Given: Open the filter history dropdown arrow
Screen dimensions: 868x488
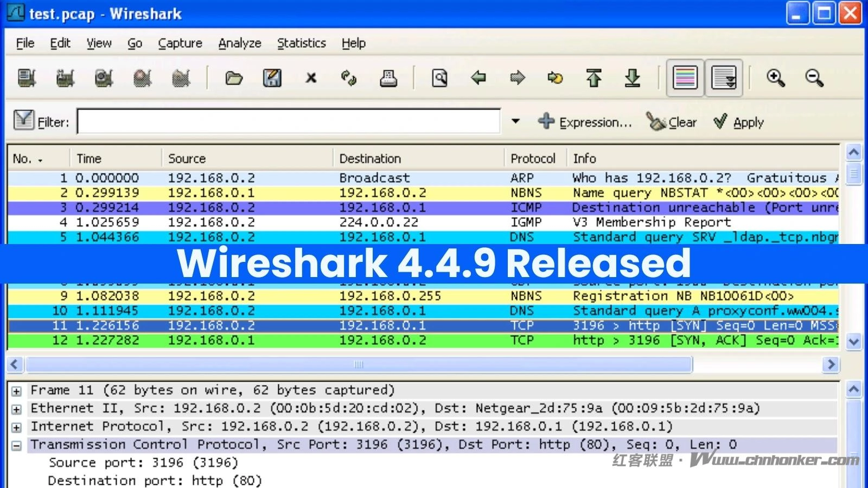Looking at the screenshot, I should pyautogui.click(x=515, y=121).
